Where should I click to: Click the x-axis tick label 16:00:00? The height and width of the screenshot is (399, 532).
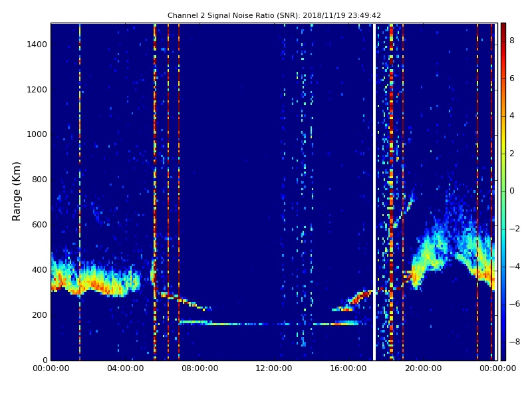348,368
